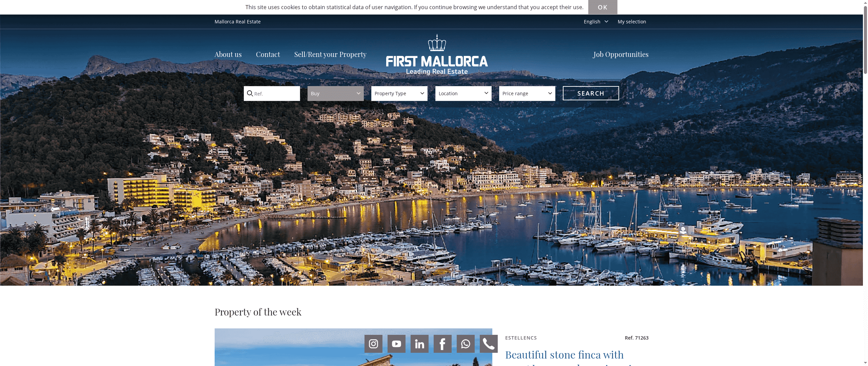This screenshot has height=366, width=868.
Task: Open the About us menu item
Action: click(x=228, y=54)
